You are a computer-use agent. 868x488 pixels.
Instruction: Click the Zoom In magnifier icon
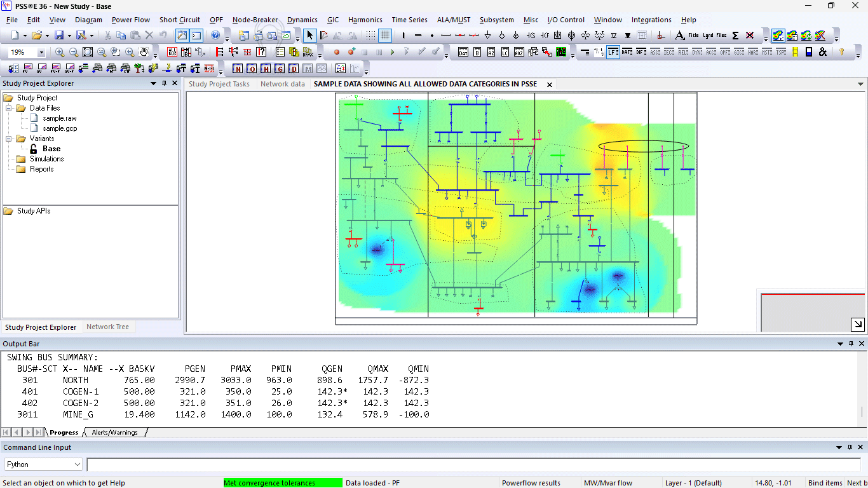click(x=59, y=52)
